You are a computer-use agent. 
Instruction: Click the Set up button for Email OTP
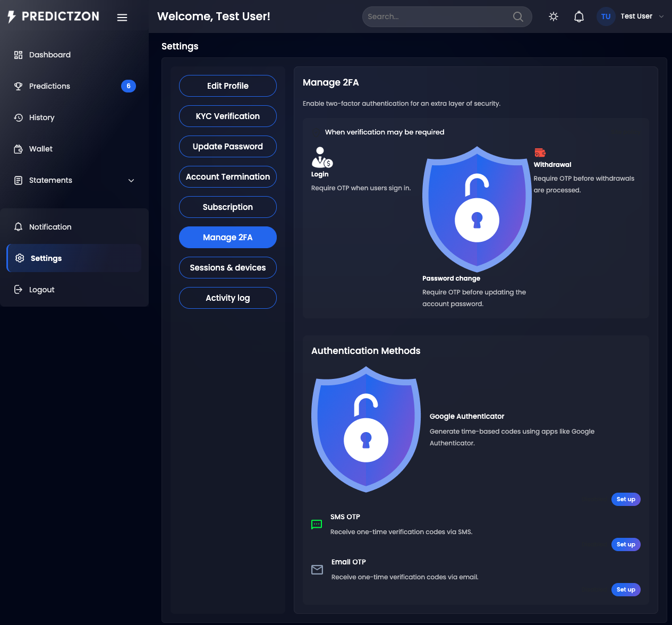click(626, 590)
